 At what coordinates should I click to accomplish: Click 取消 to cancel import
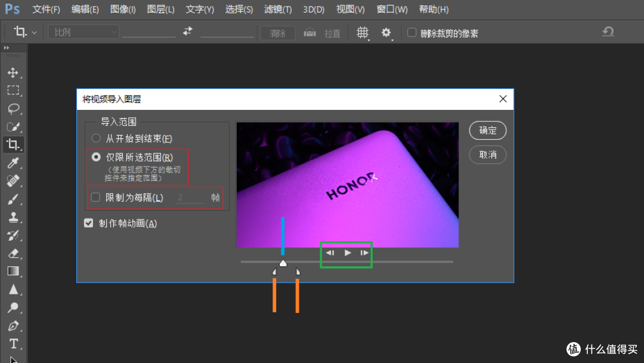click(488, 155)
